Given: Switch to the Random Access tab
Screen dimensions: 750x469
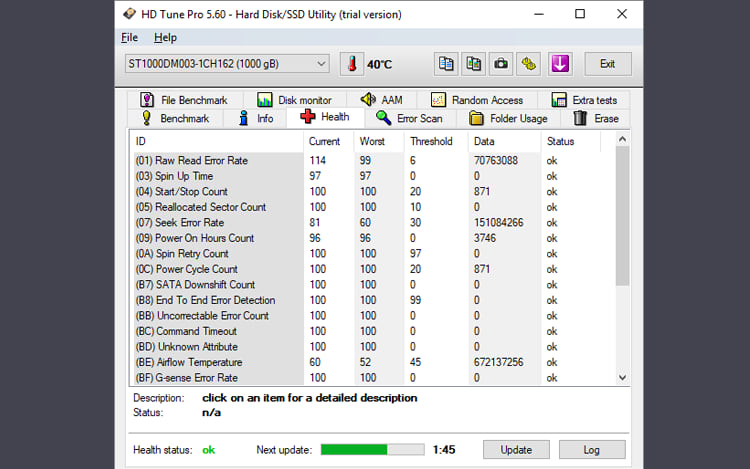Looking at the screenshot, I should tap(477, 100).
